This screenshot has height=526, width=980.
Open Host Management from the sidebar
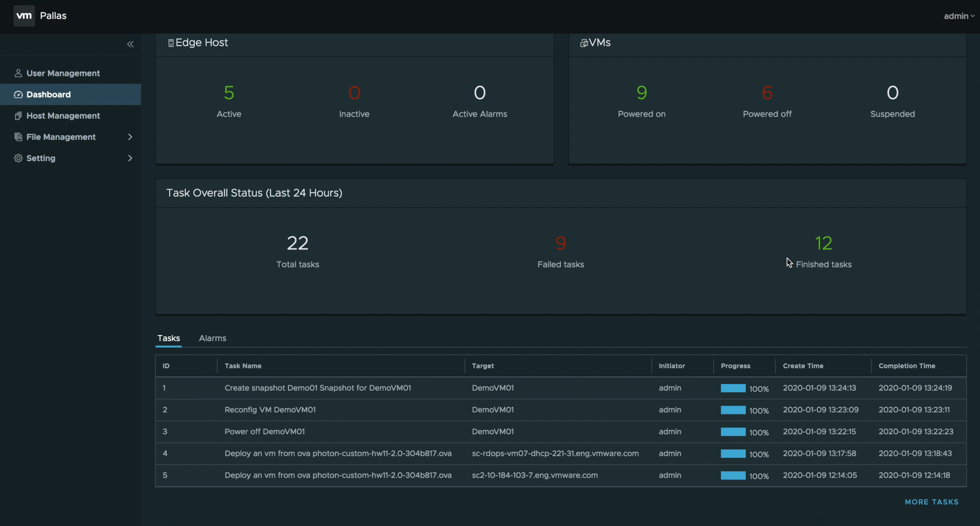point(63,116)
